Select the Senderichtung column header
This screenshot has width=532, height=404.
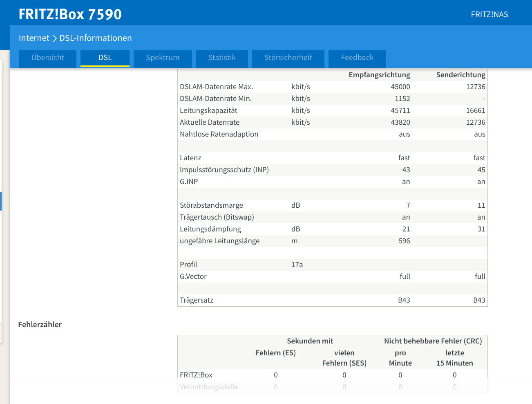click(460, 75)
